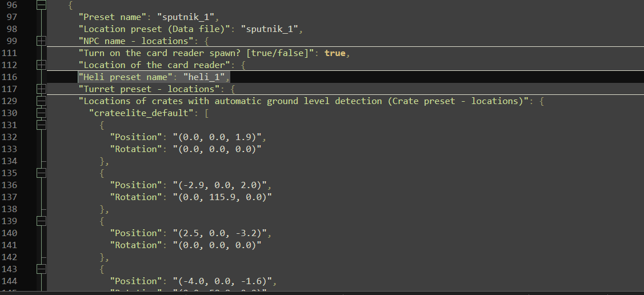Collapse the crate object at line 139
Image resolution: width=644 pixels, height=295 pixels.
click(x=41, y=221)
